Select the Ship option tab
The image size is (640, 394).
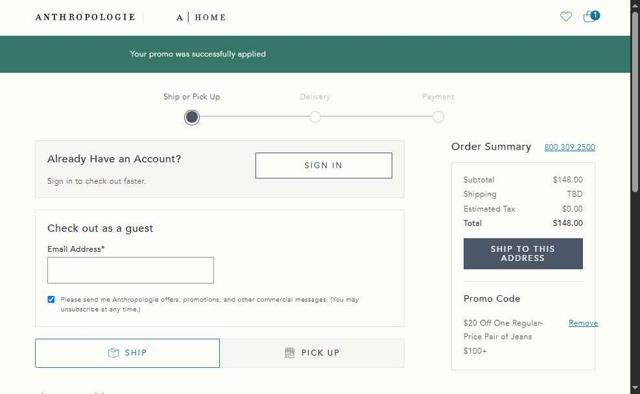[127, 353]
